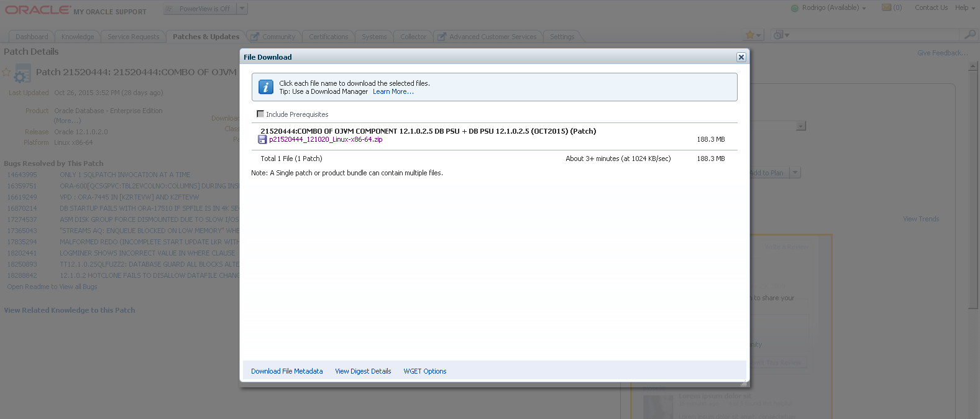Close the File Download dialog
The image size is (980, 419).
pyautogui.click(x=741, y=57)
